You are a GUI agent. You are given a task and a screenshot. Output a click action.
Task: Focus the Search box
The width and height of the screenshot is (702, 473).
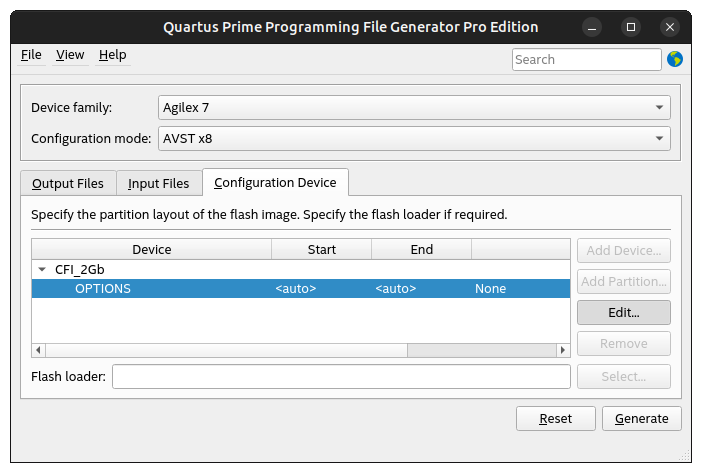(586, 59)
